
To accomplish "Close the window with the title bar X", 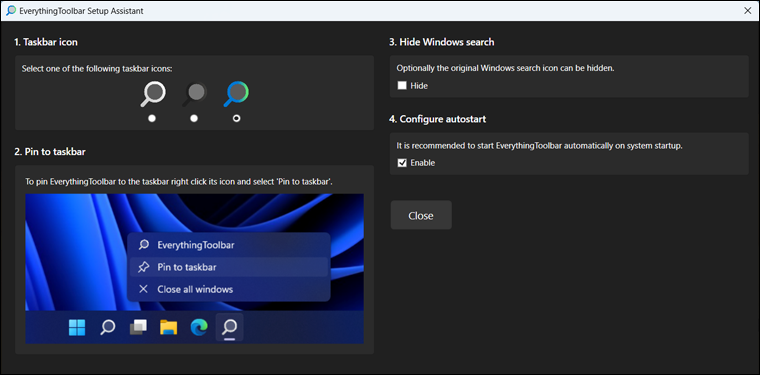I will [747, 11].
